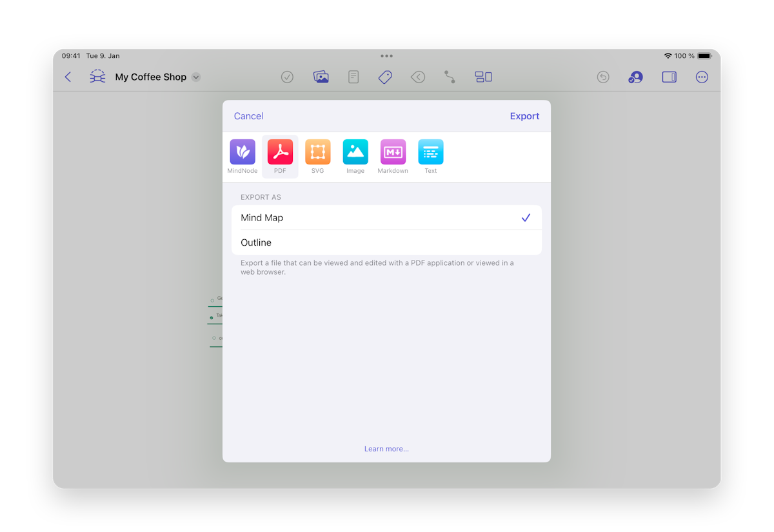774x532 pixels.
Task: Go back using the back chevron
Action: (x=68, y=77)
